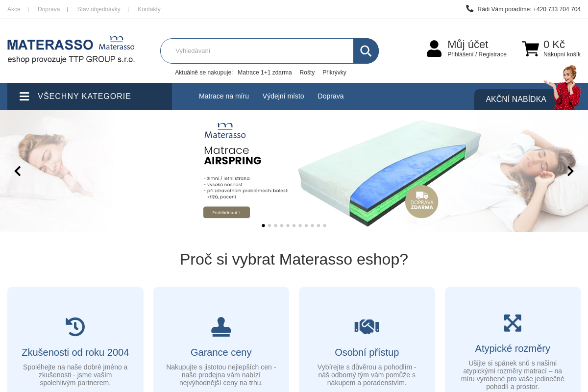Viewport: 588px width, 392px height.
Task: Select the second slider dot
Action: (269, 225)
